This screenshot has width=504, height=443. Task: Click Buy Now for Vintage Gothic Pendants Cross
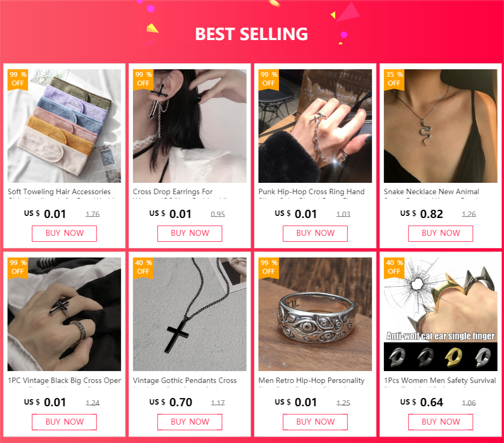190,422
